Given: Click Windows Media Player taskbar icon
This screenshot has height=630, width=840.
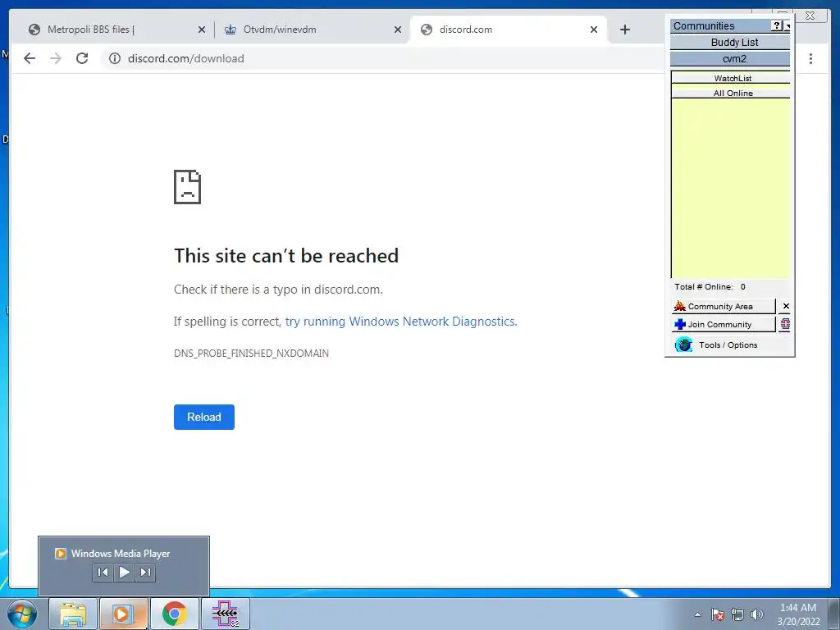Looking at the screenshot, I should point(123,614).
